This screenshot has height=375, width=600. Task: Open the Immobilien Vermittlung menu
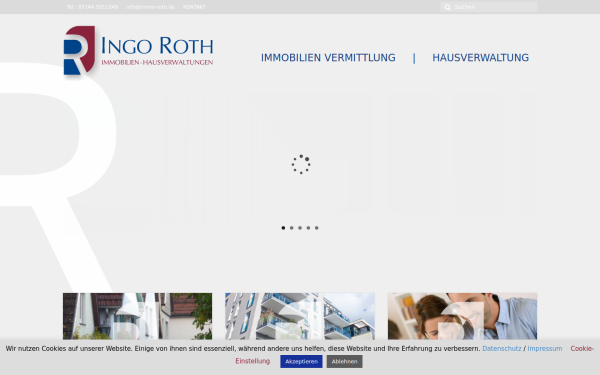(328, 58)
